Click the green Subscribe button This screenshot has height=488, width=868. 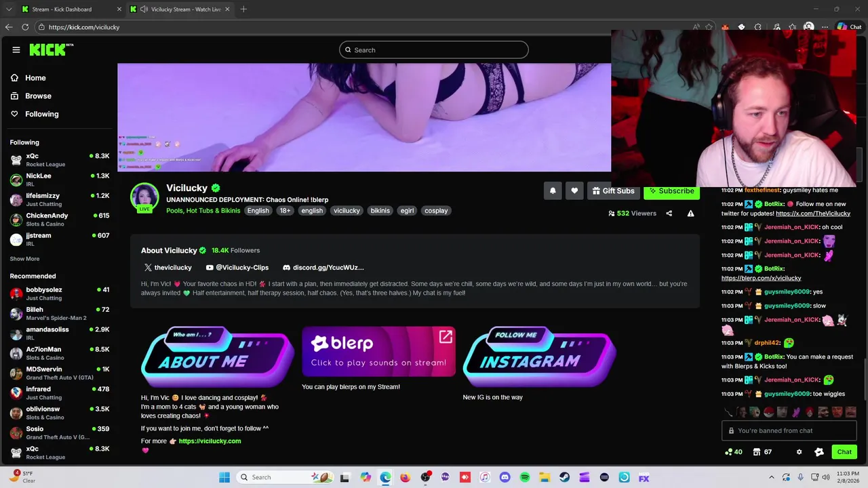click(671, 191)
